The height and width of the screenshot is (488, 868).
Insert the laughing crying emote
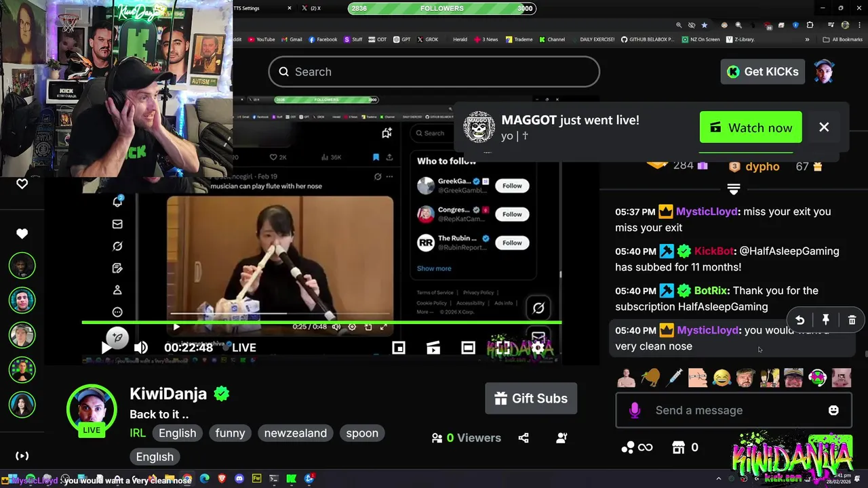point(722,378)
